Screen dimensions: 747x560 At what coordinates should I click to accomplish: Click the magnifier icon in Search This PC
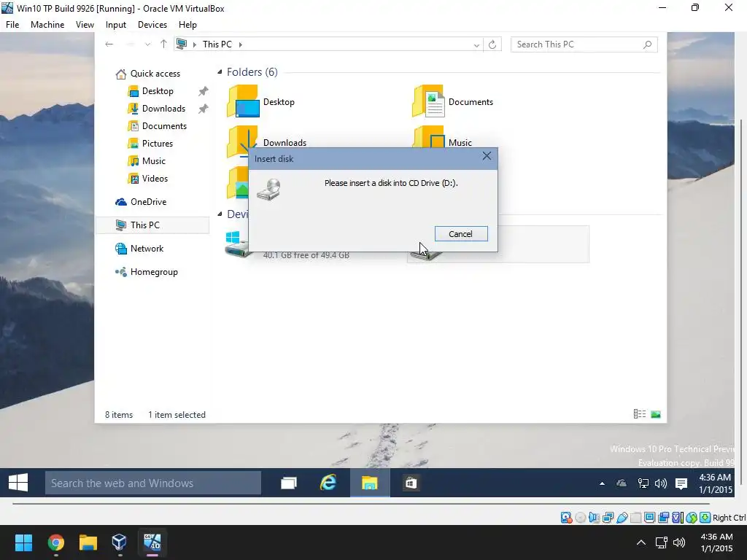647,44
